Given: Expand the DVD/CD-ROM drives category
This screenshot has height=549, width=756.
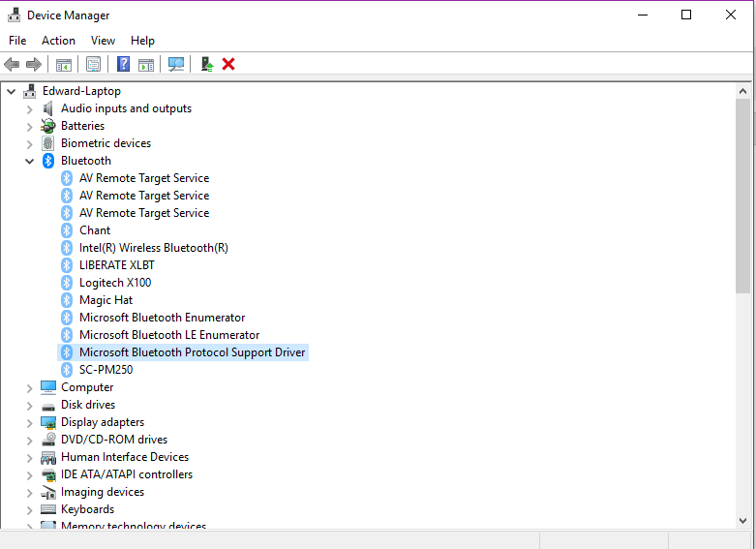Looking at the screenshot, I should click(x=30, y=441).
